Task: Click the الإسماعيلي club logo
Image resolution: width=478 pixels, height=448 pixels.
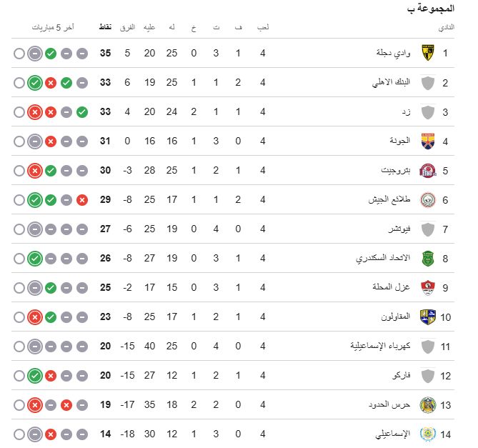Action: [427, 434]
